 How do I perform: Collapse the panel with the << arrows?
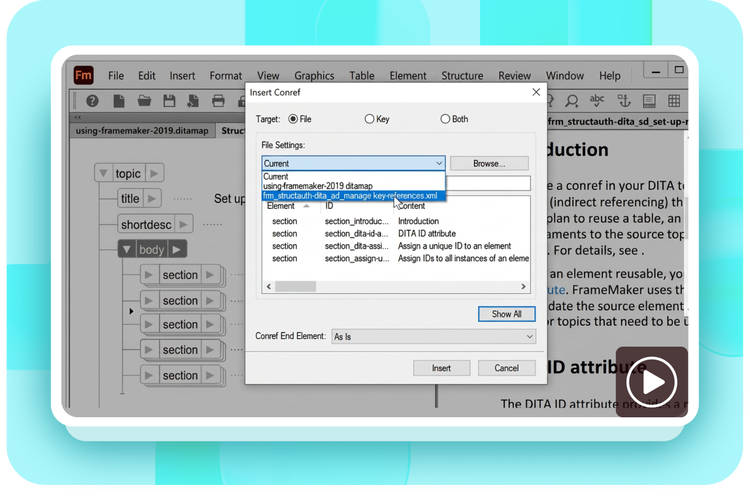[x=77, y=117]
